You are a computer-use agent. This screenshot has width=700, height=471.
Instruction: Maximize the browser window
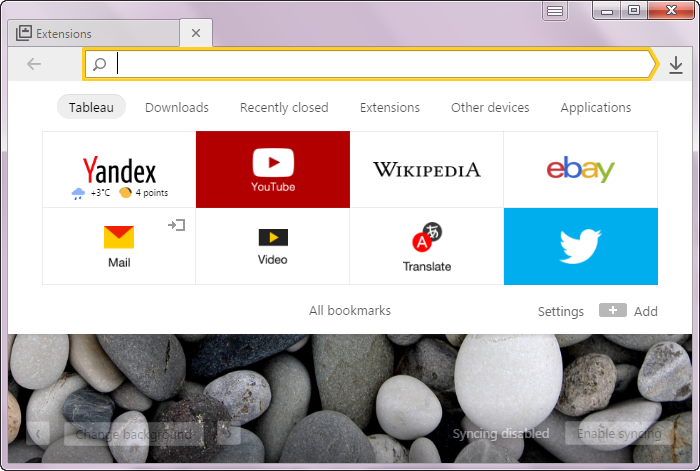(633, 11)
